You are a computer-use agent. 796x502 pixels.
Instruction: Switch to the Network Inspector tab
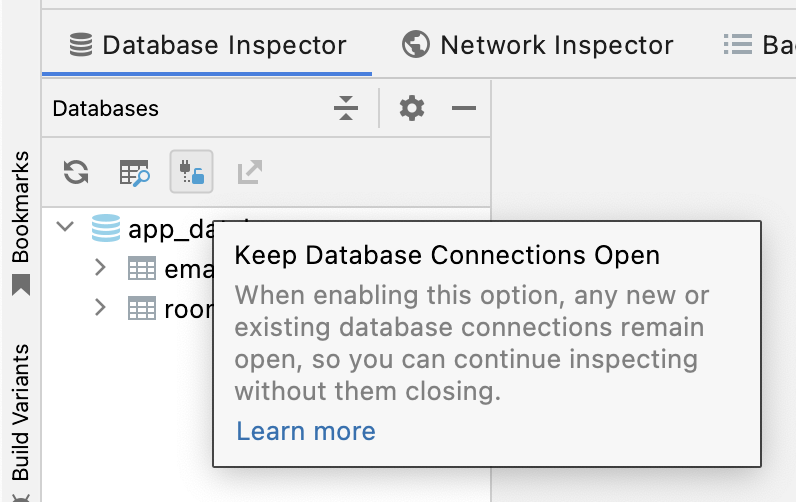[x=538, y=45]
